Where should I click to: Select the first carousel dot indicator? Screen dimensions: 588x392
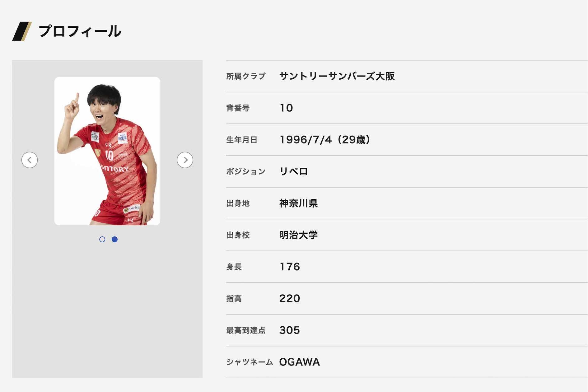(x=102, y=239)
